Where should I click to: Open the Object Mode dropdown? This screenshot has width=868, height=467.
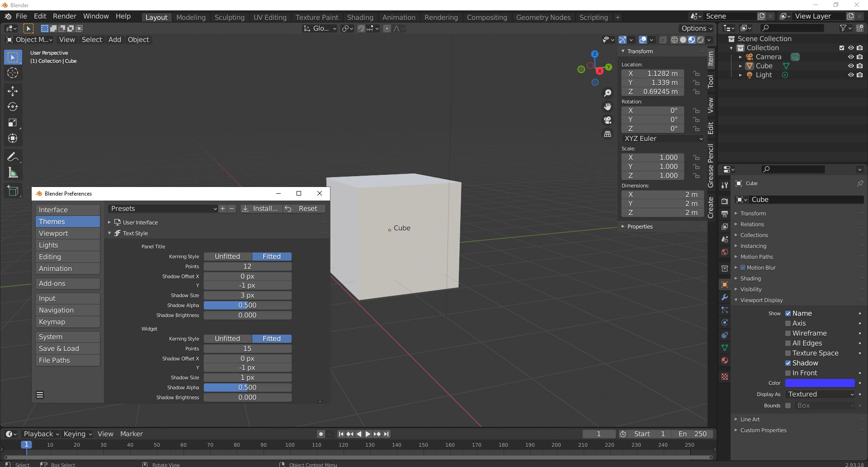point(29,40)
